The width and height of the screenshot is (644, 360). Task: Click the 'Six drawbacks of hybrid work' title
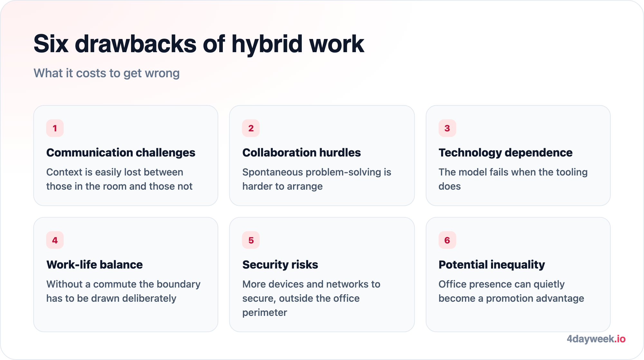point(199,44)
